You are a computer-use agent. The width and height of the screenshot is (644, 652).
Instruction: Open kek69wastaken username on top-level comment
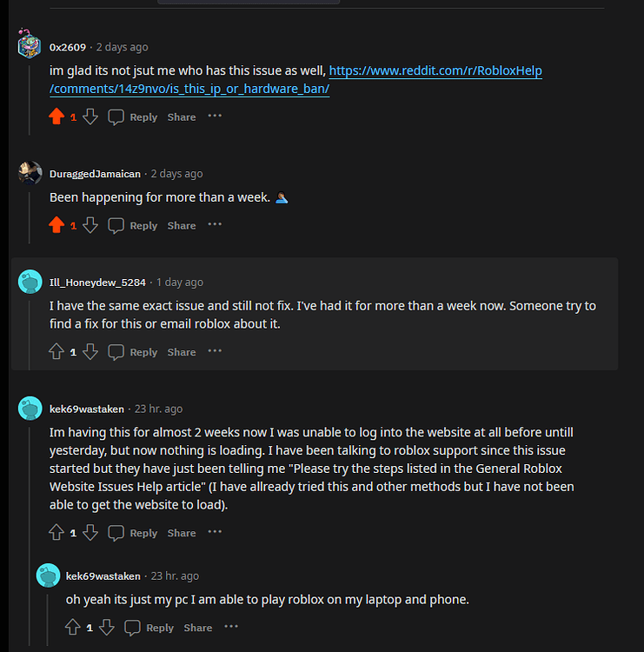point(85,409)
